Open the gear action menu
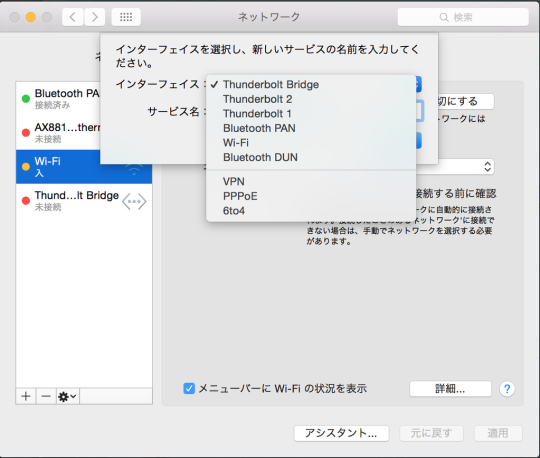Screen dimensions: 540x458 click(68, 396)
